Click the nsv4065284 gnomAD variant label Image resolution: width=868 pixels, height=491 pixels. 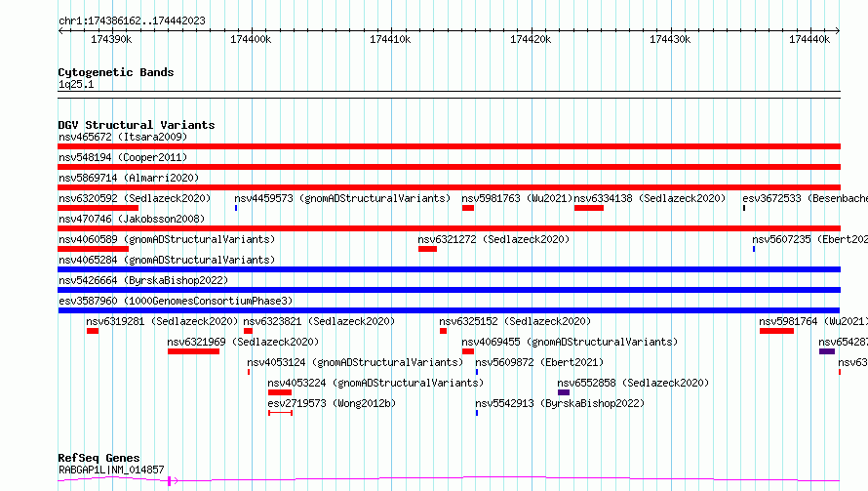(167, 260)
